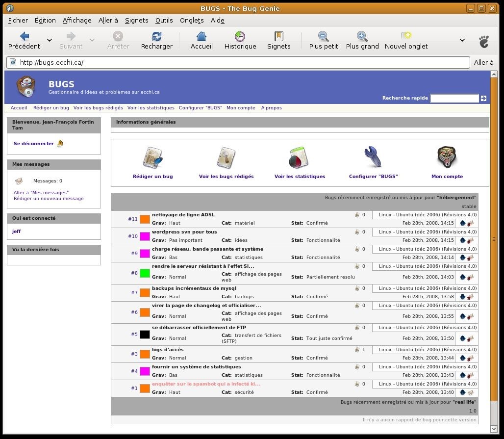Click the Rédiger un bug large icon

[x=152, y=158]
